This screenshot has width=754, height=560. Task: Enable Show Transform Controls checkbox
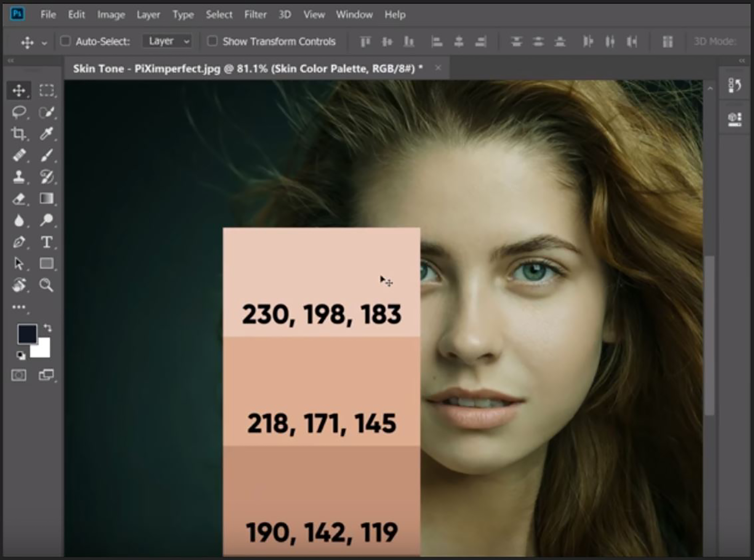[212, 41]
